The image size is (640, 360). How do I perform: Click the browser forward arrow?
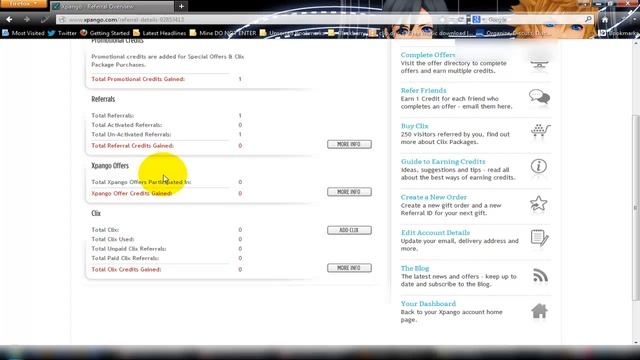[27, 19]
